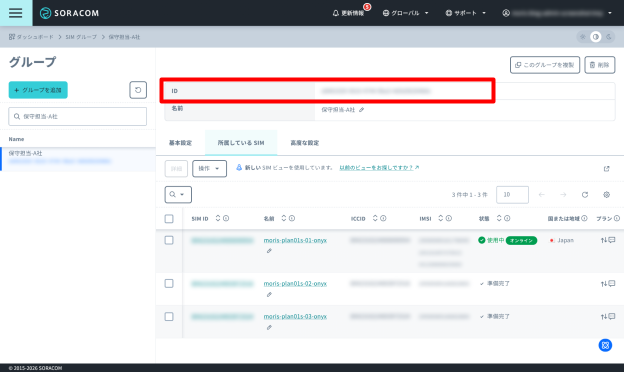Check the box for moris-plan01s-01-onyx
This screenshot has width=624, height=372.
click(169, 240)
